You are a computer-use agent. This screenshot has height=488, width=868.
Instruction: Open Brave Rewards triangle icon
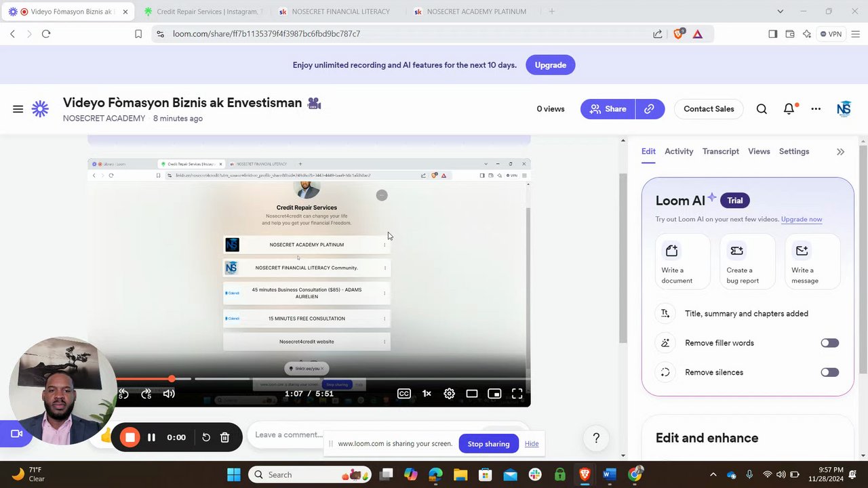tap(697, 34)
